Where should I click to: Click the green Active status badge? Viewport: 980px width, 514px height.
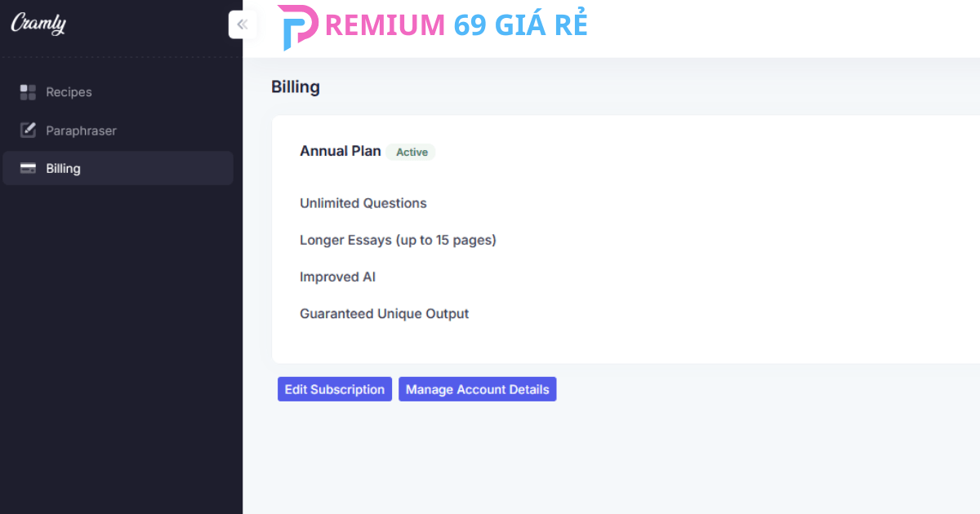(412, 152)
